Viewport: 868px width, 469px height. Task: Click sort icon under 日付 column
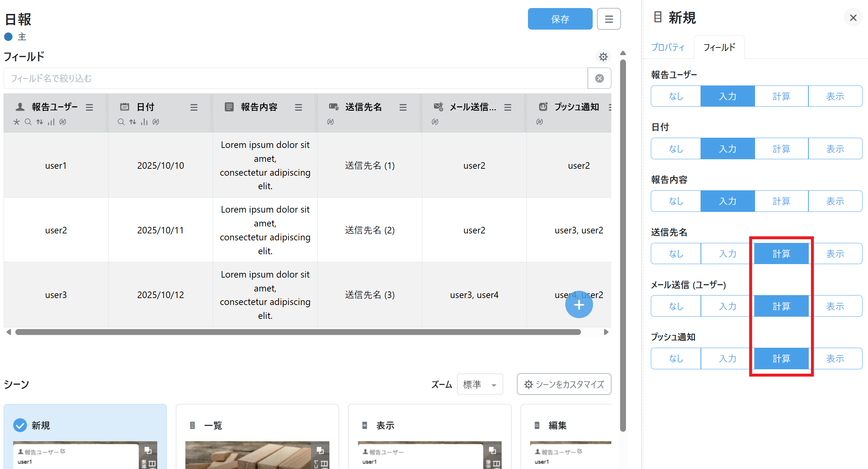(133, 122)
